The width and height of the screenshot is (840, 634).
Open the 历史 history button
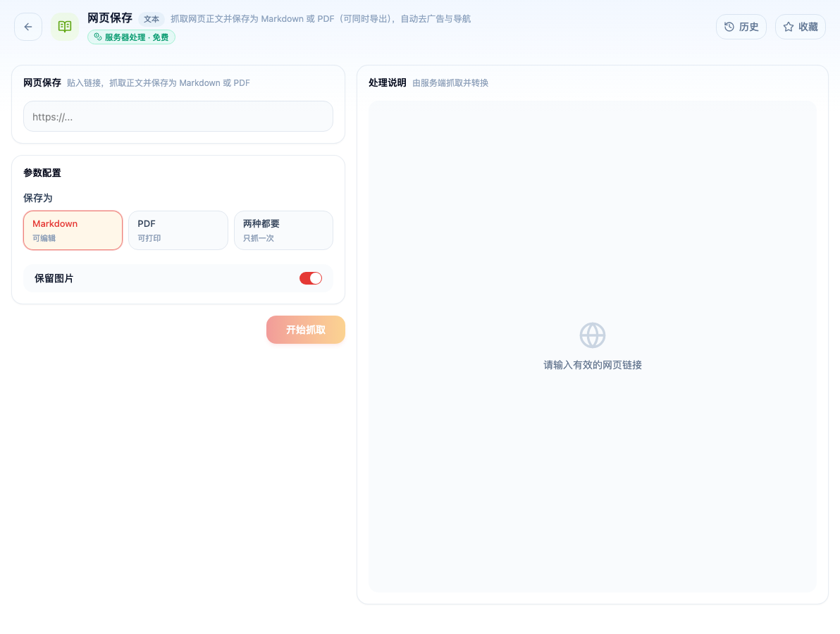741,27
